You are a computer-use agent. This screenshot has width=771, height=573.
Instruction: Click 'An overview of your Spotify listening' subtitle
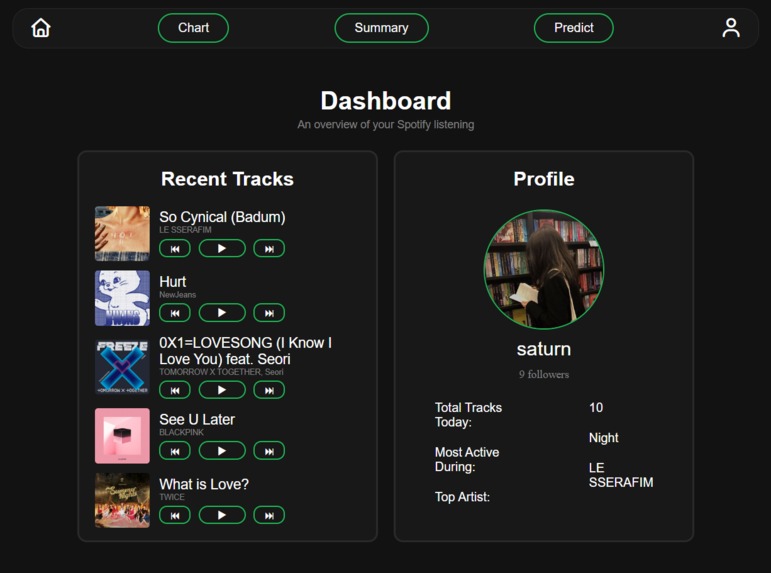pyautogui.click(x=386, y=124)
